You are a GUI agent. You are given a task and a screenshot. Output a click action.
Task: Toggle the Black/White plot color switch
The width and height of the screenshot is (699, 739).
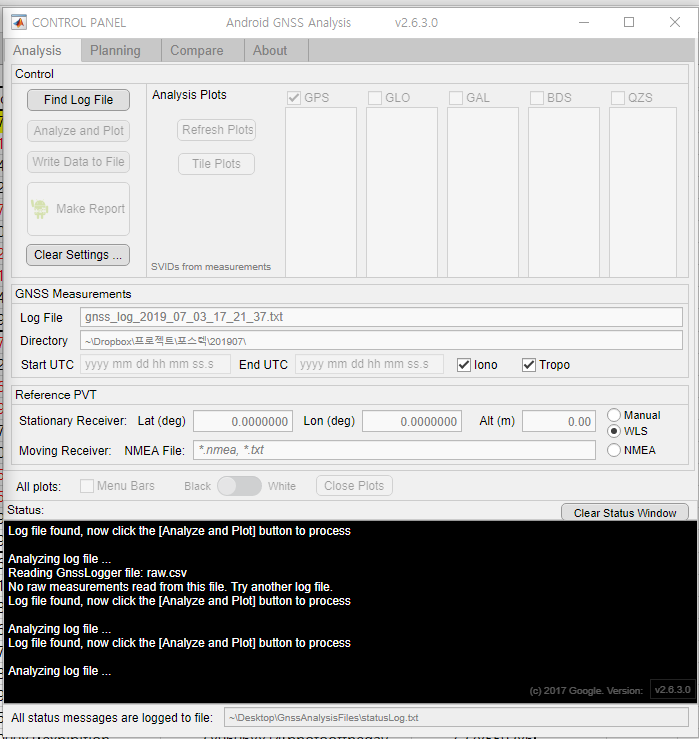(239, 486)
